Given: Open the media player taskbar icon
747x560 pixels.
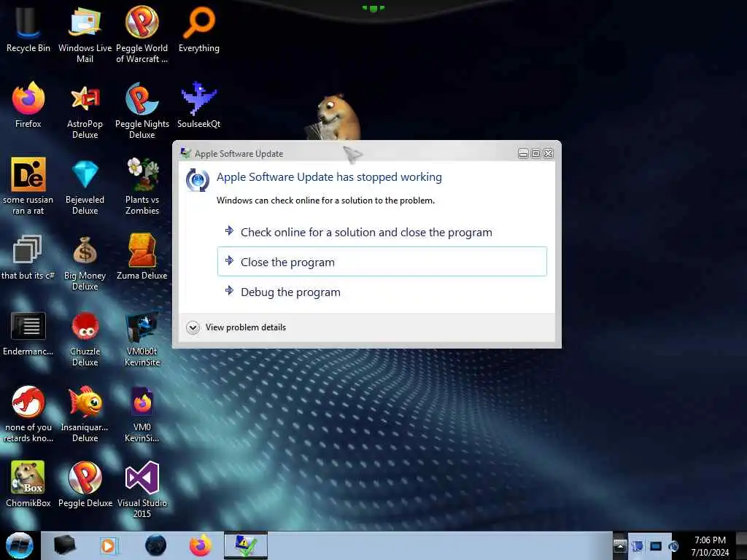Looking at the screenshot, I should 109,545.
